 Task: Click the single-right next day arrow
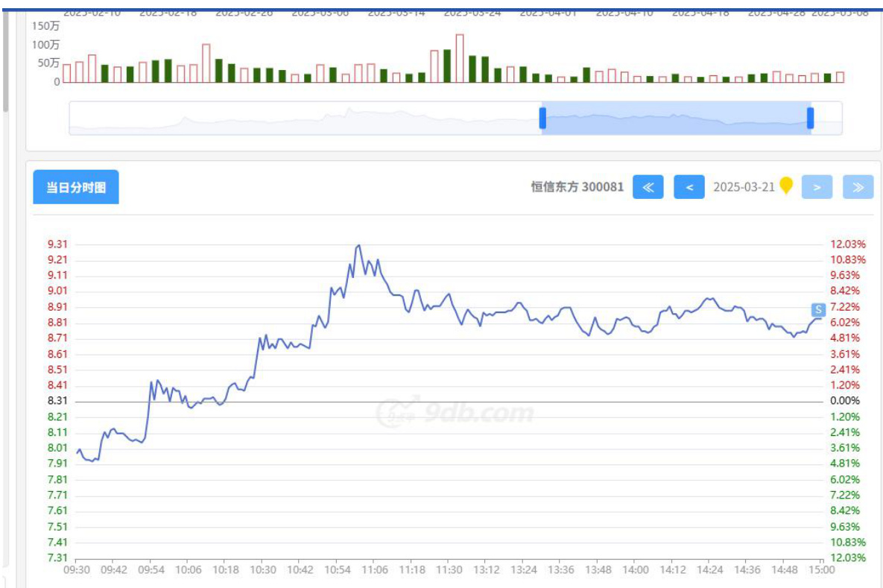click(817, 187)
